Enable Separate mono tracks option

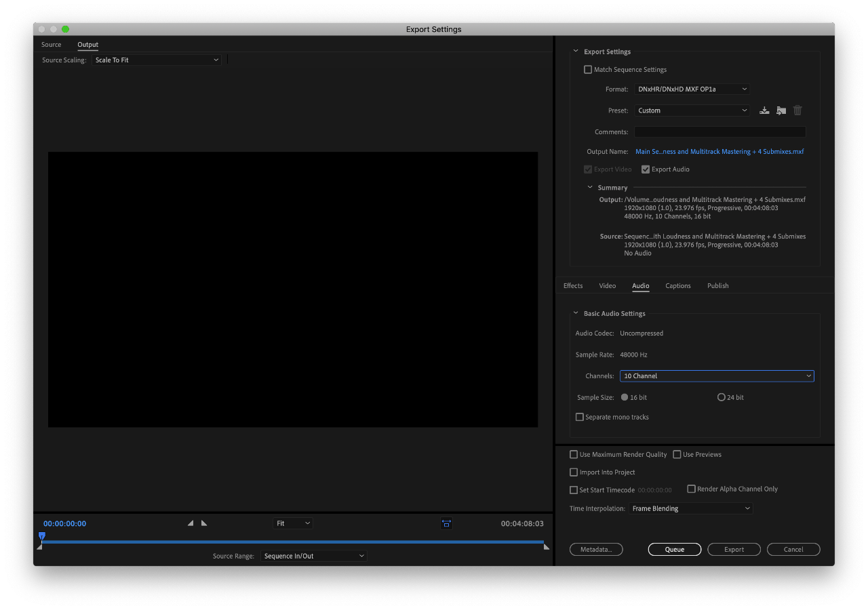[580, 418]
